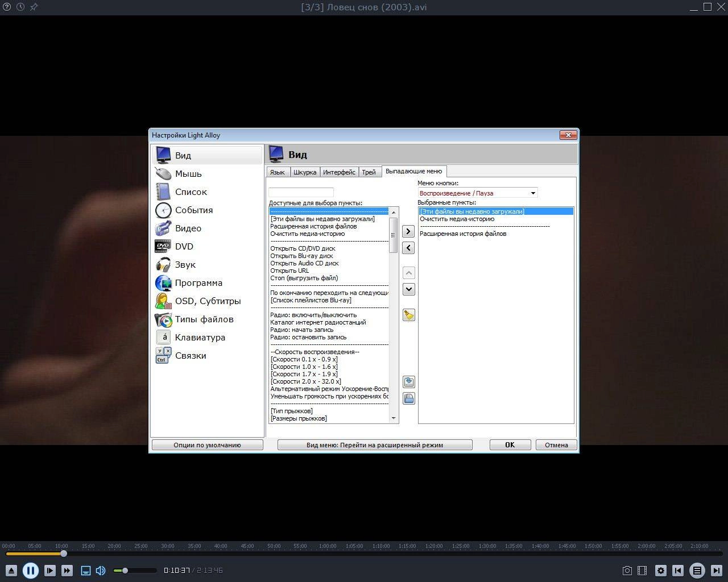Click the load menu preset icon
This screenshot has width=728, height=582.
(408, 382)
